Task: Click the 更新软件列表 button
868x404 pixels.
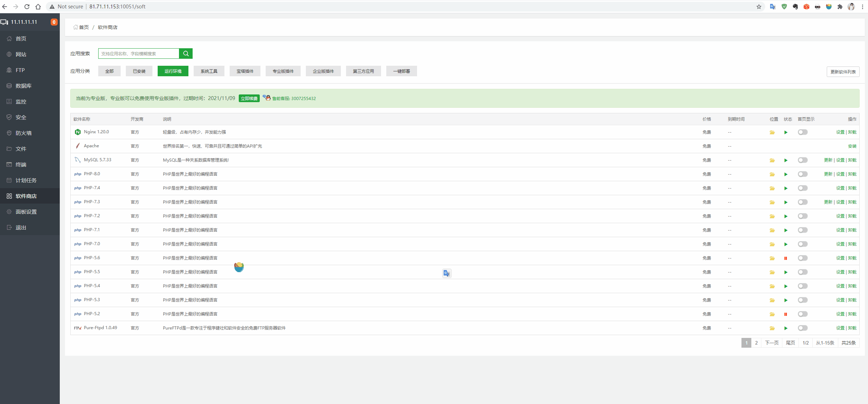Action: (843, 72)
